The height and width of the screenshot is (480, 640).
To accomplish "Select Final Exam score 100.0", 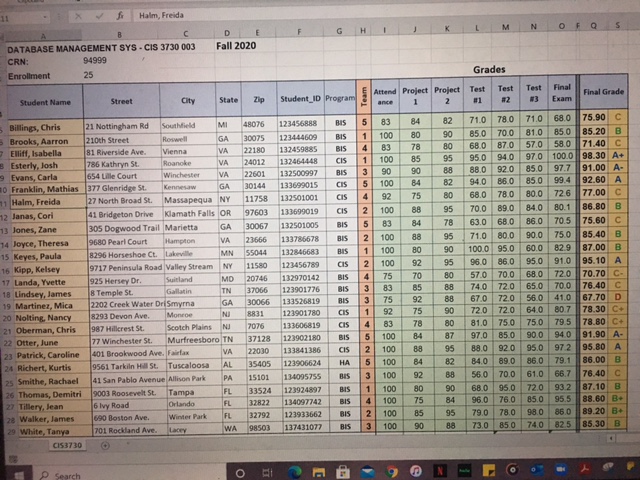I will (x=562, y=156).
